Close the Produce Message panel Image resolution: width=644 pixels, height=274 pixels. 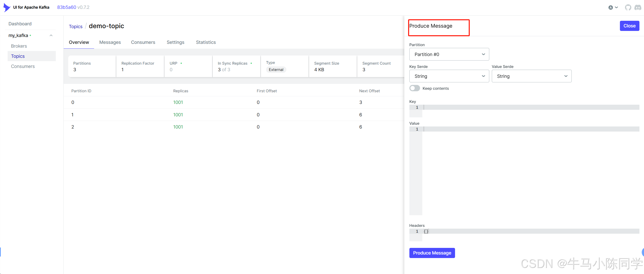click(x=629, y=26)
